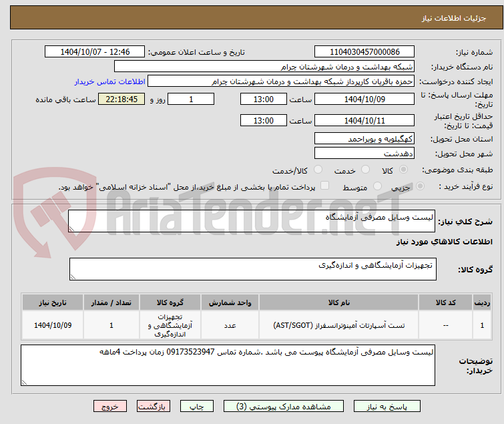Open مشاهده مدارک پیوستی (3) attachments
The width and height of the screenshot is (504, 424).
click(x=284, y=406)
